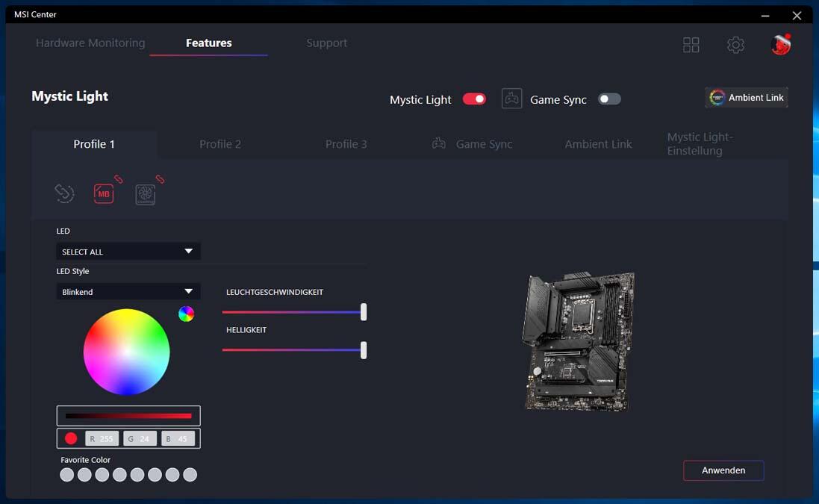Toggle the Mystic Light switch off
This screenshot has height=504, width=819.
click(x=474, y=99)
